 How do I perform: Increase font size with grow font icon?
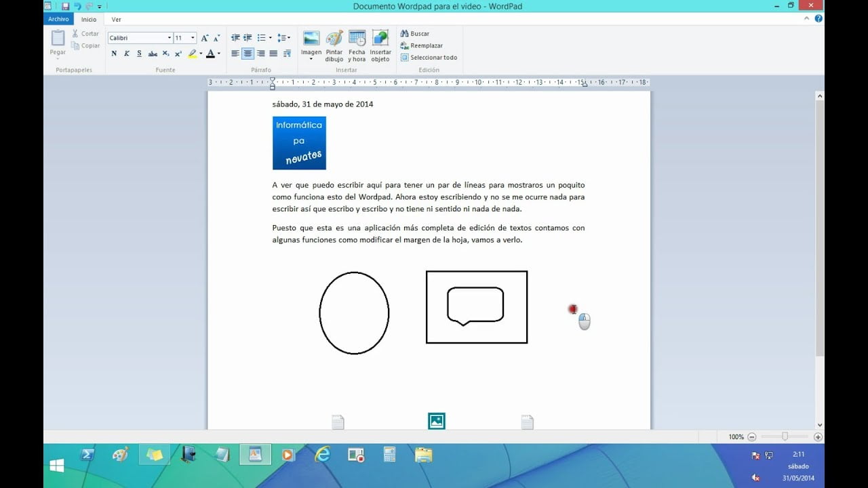click(x=205, y=38)
